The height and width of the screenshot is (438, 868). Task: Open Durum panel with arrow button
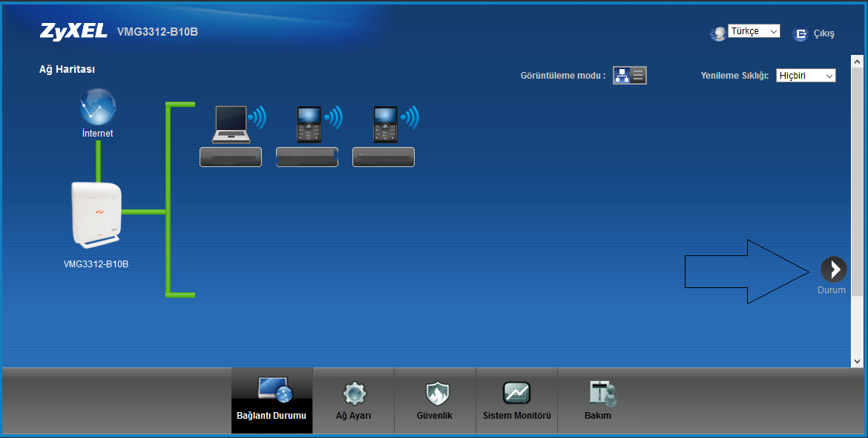tap(833, 269)
